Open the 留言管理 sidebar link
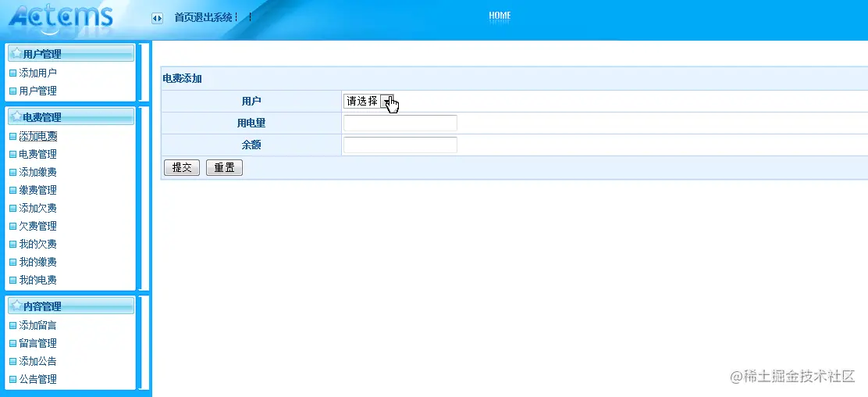The width and height of the screenshot is (868, 397). pos(37,343)
